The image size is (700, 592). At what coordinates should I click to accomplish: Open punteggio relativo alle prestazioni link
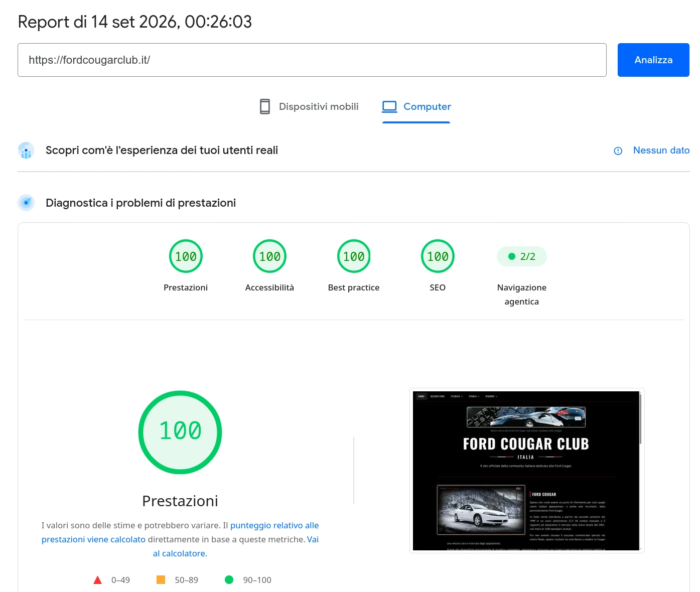180,532
